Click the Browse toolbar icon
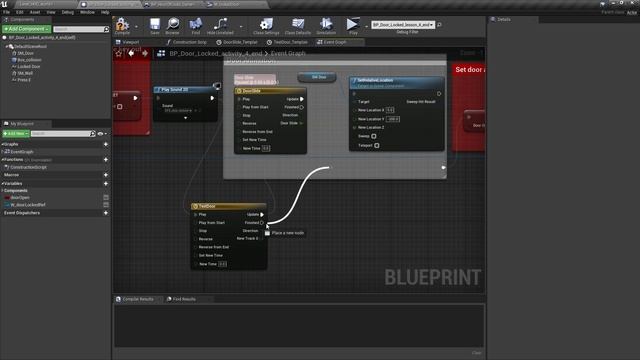The width and height of the screenshot is (640, 360). pyautogui.click(x=173, y=24)
